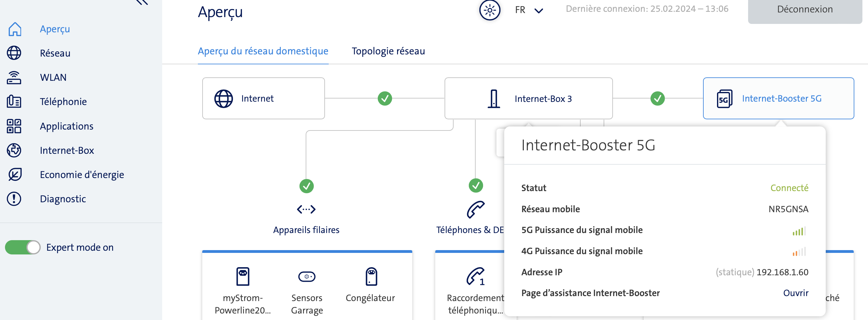Click the Aperçu home icon in sidebar
Image resolution: width=868 pixels, height=320 pixels.
pos(15,29)
